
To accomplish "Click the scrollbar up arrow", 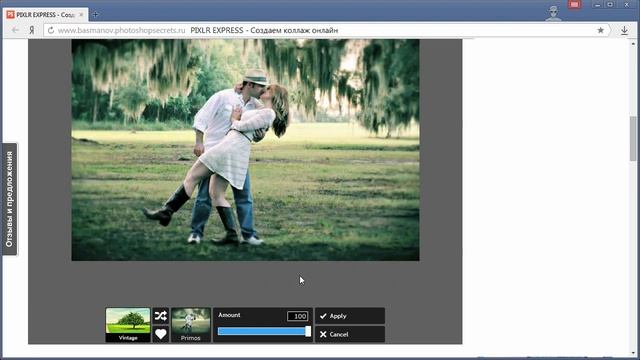I will [x=633, y=43].
